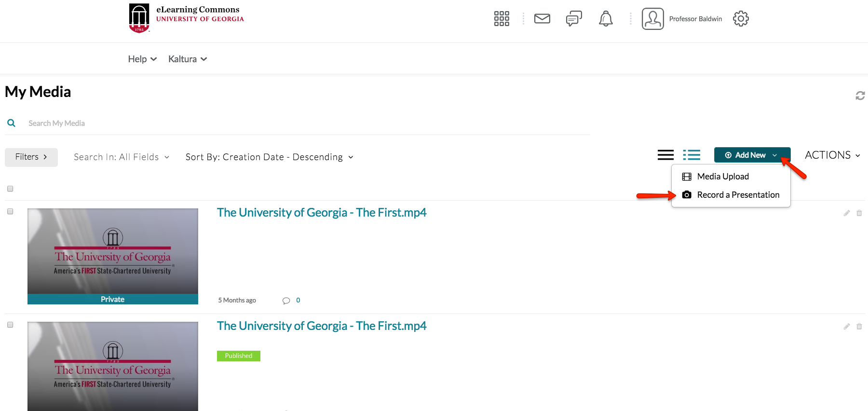Viewport: 868px width, 411px height.
Task: Check the Published video's checkbox
Action: (x=10, y=325)
